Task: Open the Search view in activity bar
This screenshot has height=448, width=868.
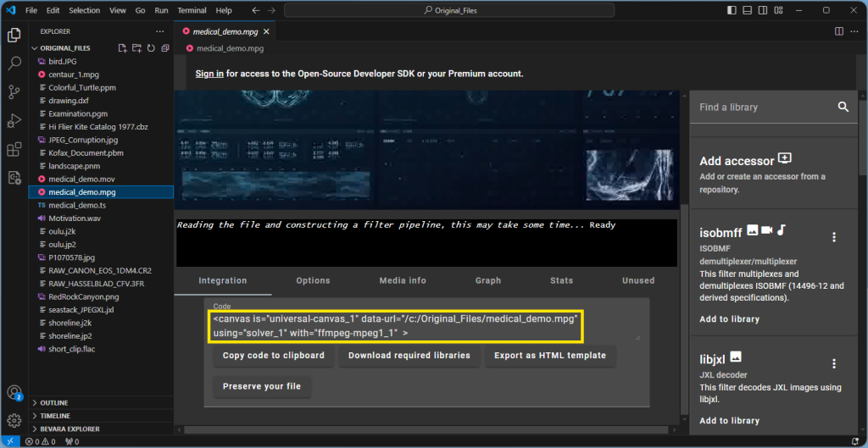Action: 14,64
